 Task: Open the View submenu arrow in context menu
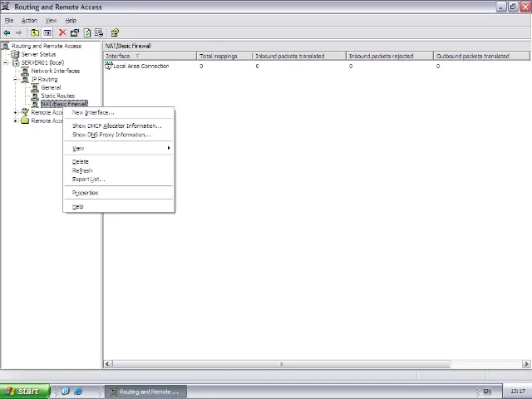tap(169, 148)
